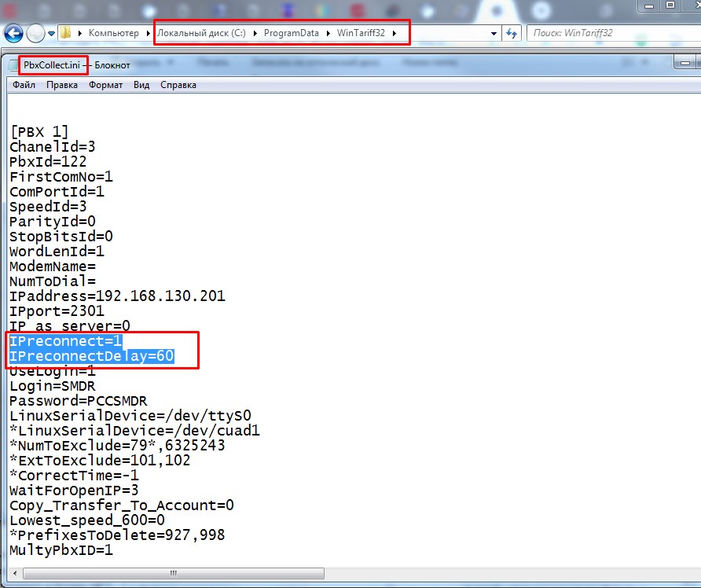Click the Refresh button in Explorer
Screen dimensions: 701x588
pyautogui.click(x=512, y=33)
